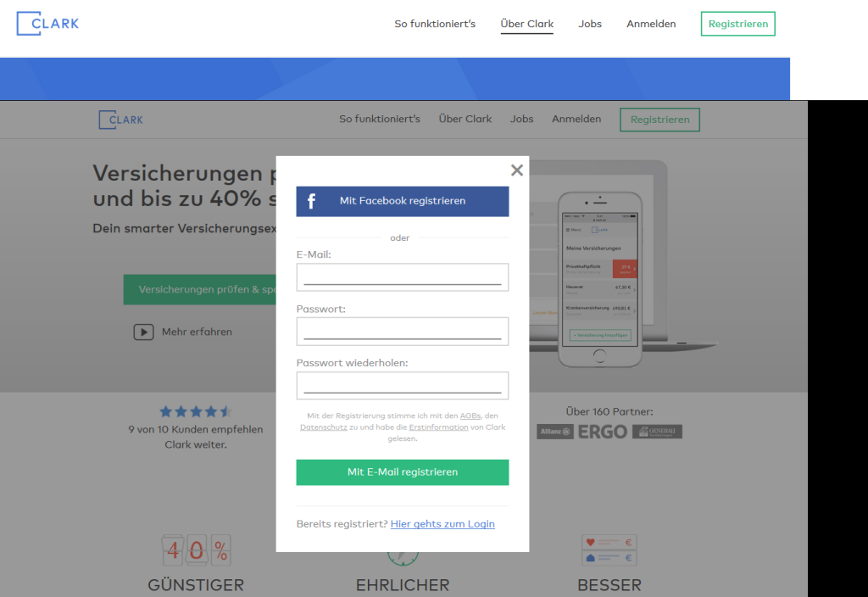The height and width of the screenshot is (597, 868).
Task: Click the five-star rating icons
Action: tap(196, 411)
